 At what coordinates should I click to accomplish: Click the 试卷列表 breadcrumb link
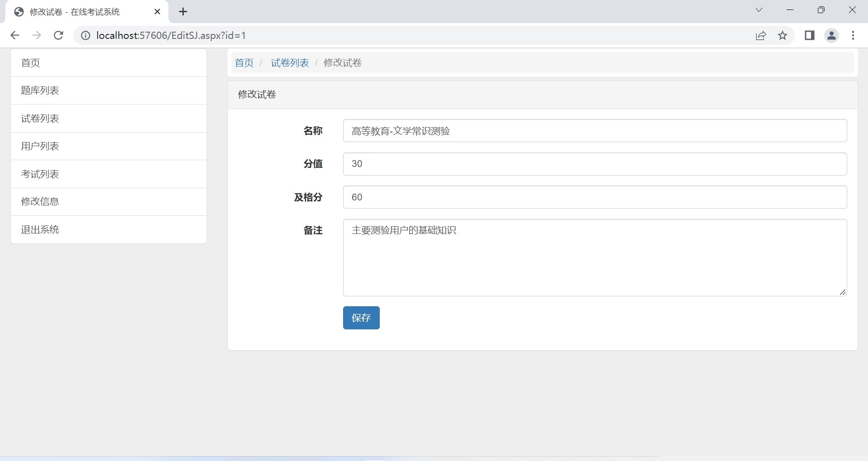(290, 63)
